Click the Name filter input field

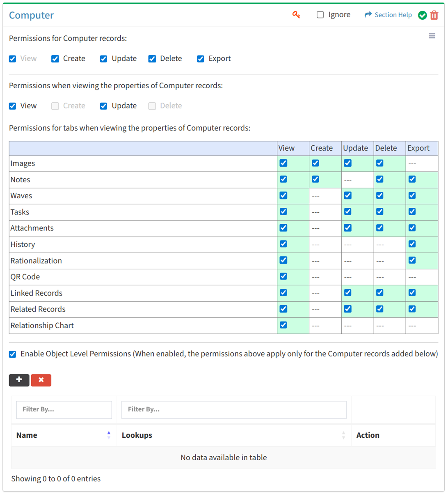point(64,410)
